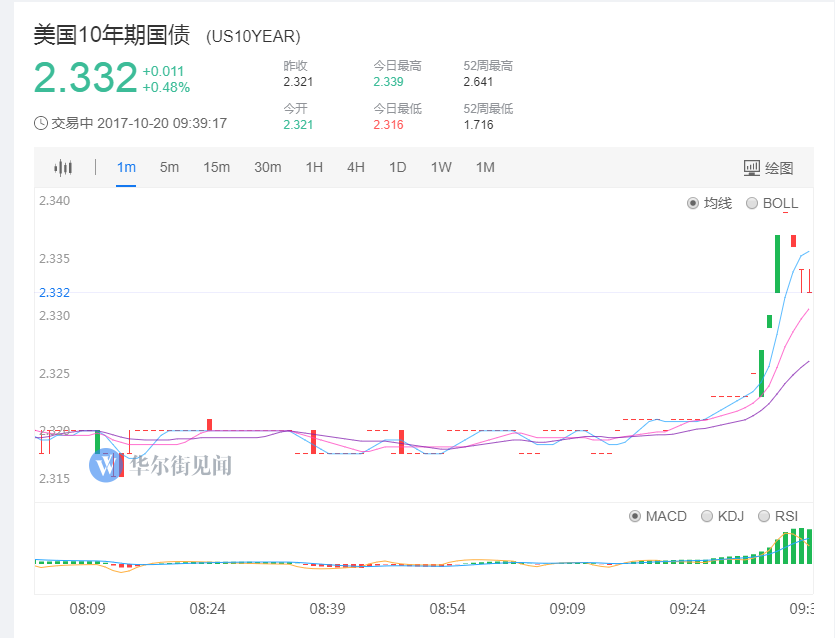Select the 均线 moving average radio
The height and width of the screenshot is (638, 835).
point(693,203)
